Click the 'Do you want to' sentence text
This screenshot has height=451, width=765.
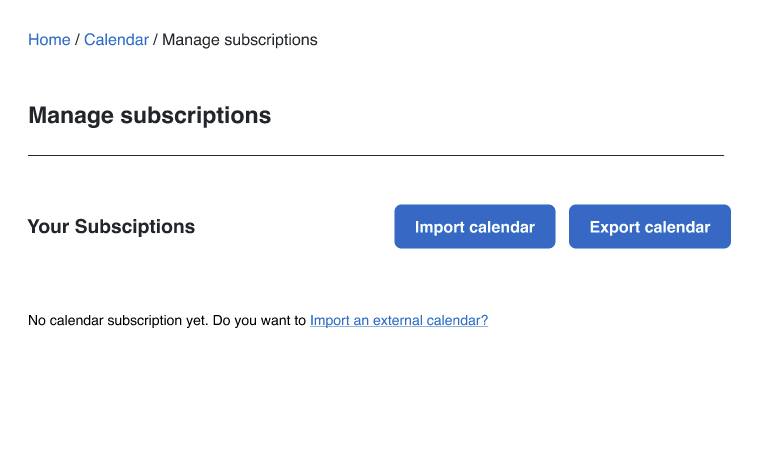(x=259, y=320)
